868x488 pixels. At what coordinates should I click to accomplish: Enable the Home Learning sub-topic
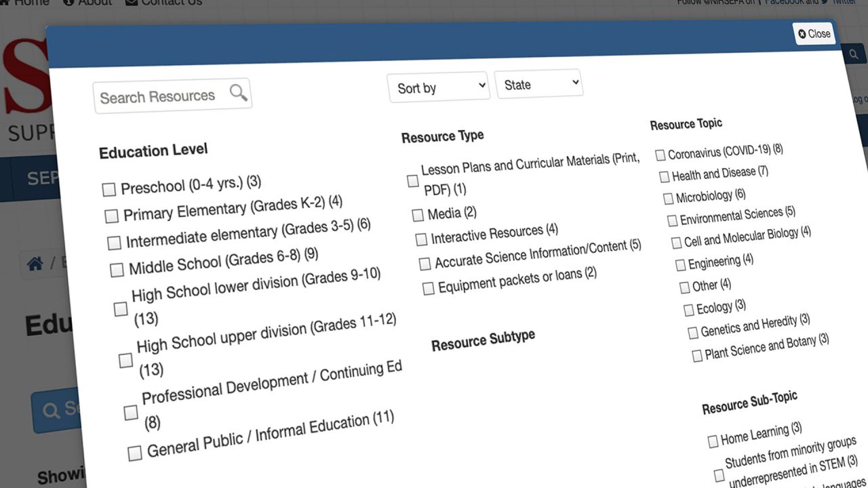tap(713, 442)
